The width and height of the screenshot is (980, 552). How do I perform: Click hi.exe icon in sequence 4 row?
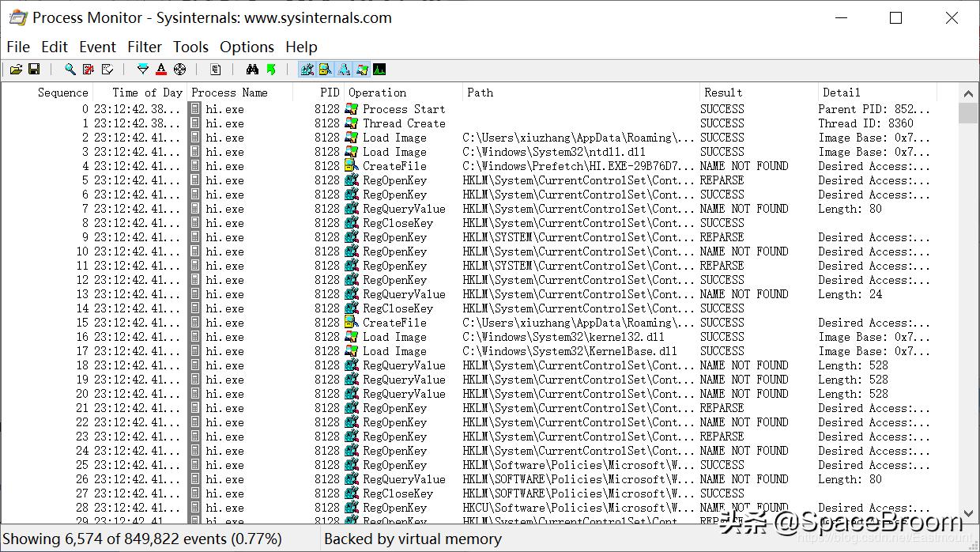pos(195,166)
